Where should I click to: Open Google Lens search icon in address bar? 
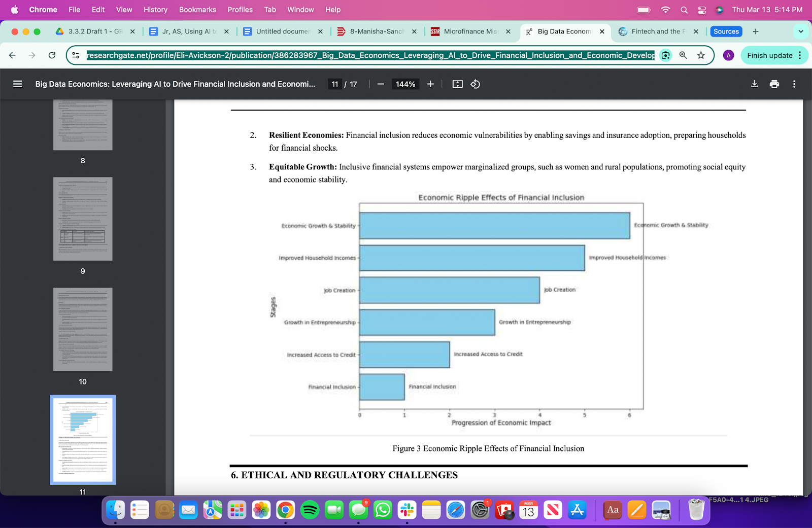pos(665,55)
